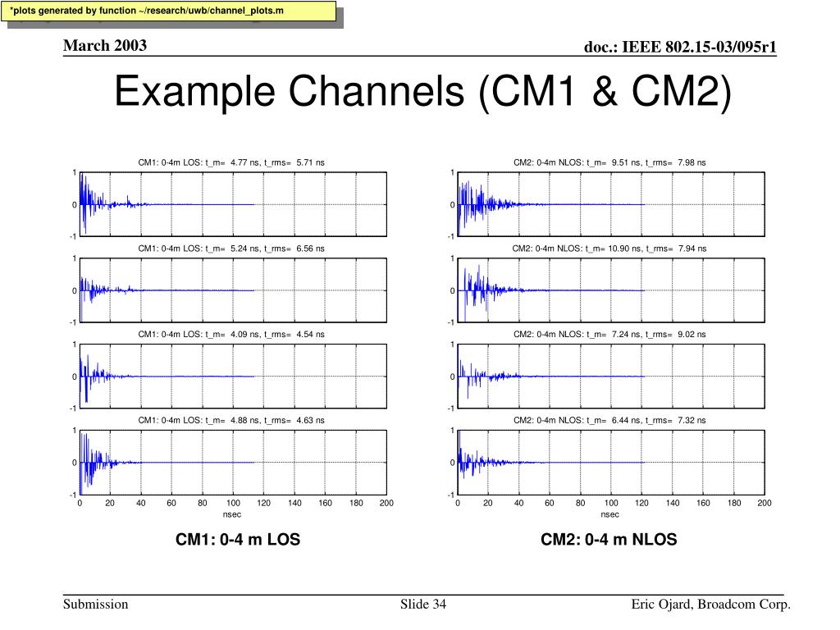Click the 'CM2: 0-4 m NLOS' caption
The height and width of the screenshot is (630, 840).
click(609, 539)
